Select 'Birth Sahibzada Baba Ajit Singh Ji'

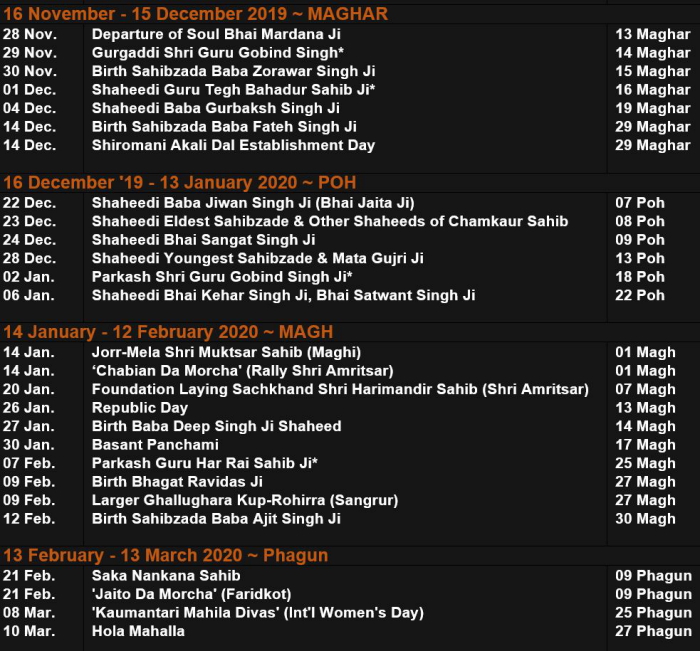[216, 519]
